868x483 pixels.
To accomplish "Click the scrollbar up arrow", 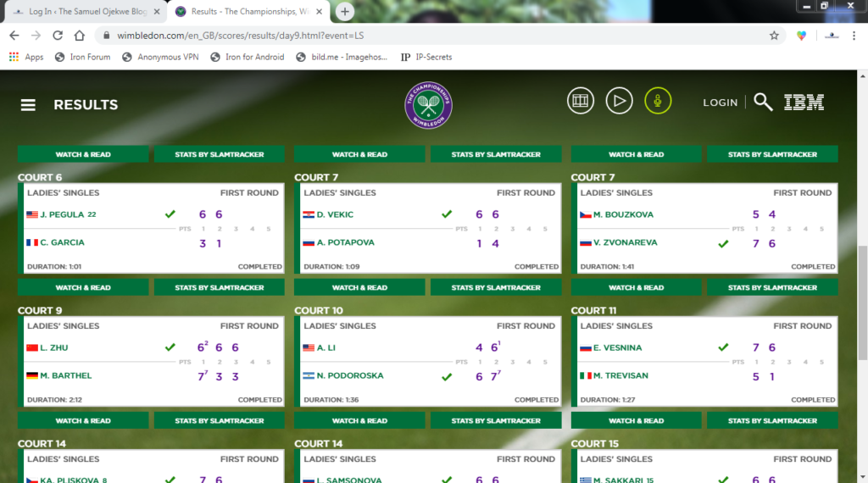I will pyautogui.click(x=862, y=75).
